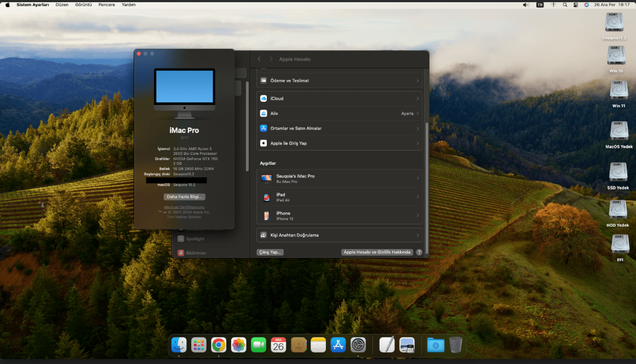Image resolution: width=636 pixels, height=364 pixels.
Task: Launch the App Store dock icon
Action: (x=338, y=345)
